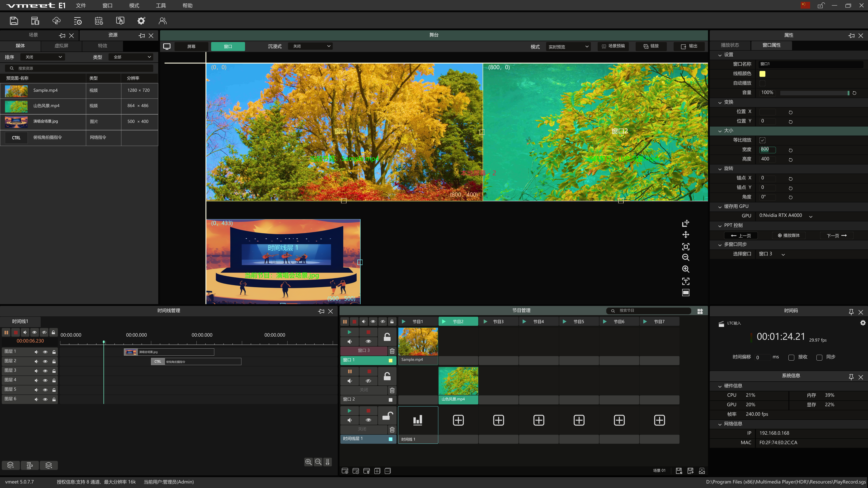
Task: Delete the 时间线层 1 program row
Action: click(392, 429)
